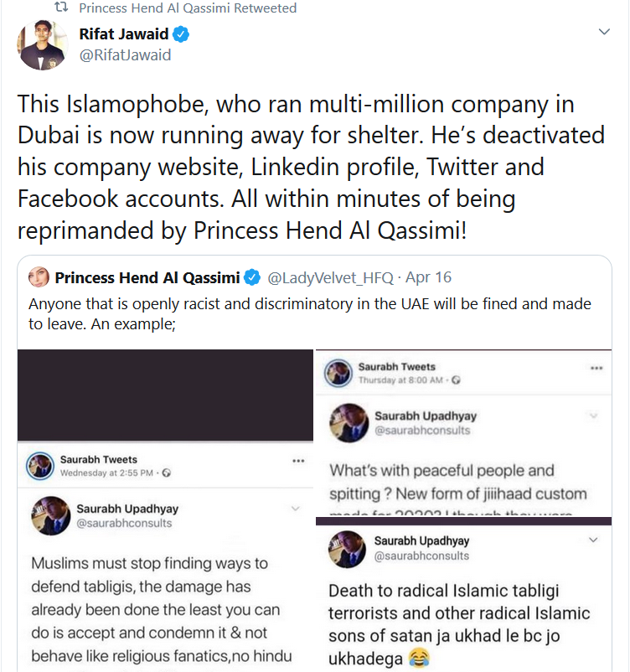This screenshot has height=672, width=630.
Task: Expand caret on 'Muslims must stop' tweet
Action: pos(295,509)
